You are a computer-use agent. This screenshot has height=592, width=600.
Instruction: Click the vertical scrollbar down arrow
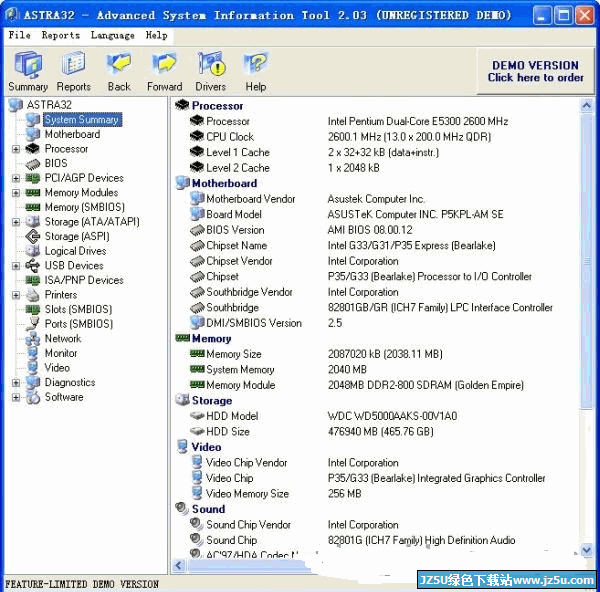tap(587, 550)
